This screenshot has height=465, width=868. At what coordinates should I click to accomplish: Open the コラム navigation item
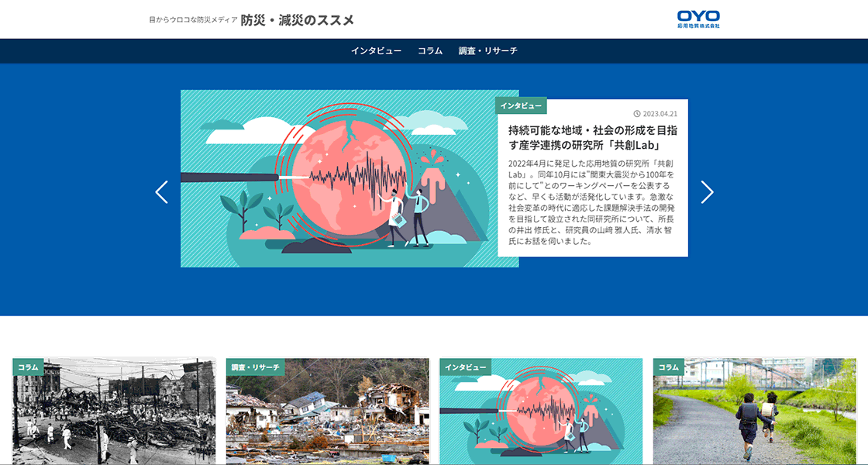430,51
